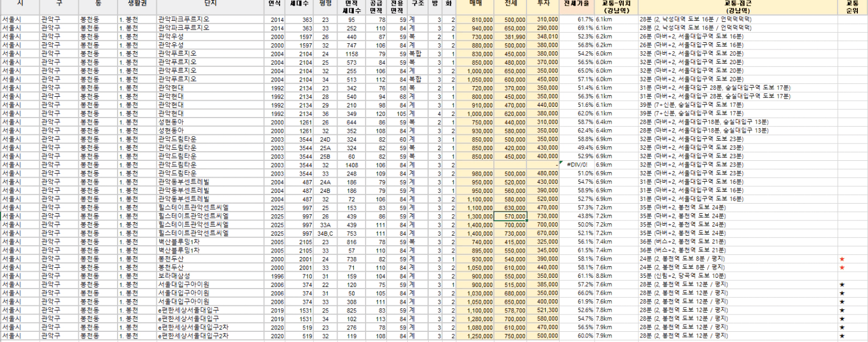Select the 25B 평형 cell
The width and height of the screenshot is (868, 342).
[x=325, y=156]
